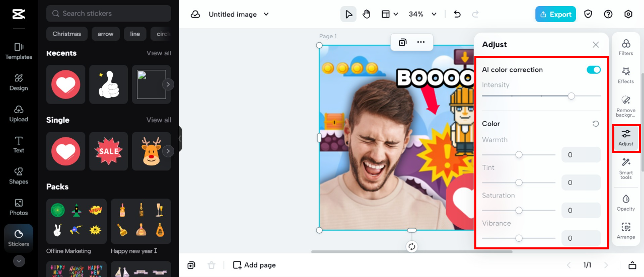
Task: Open the Untitled image name dropdown
Action: click(x=239, y=15)
